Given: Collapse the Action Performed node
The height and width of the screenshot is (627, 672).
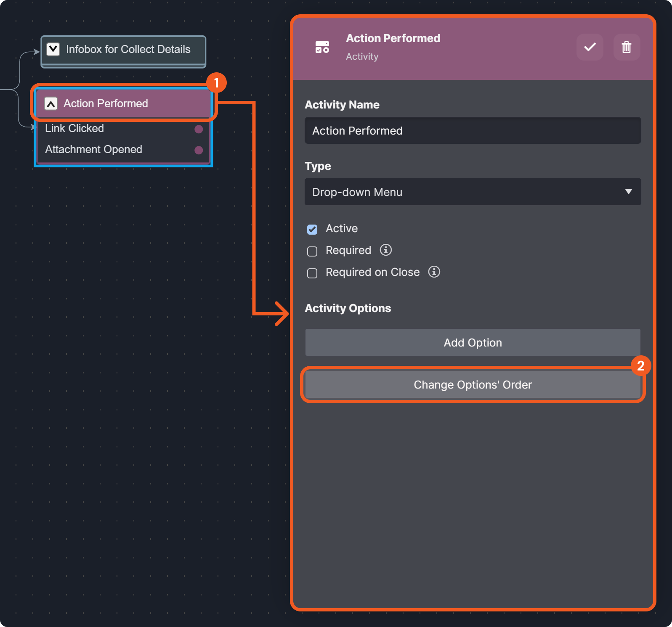Looking at the screenshot, I should coord(51,104).
